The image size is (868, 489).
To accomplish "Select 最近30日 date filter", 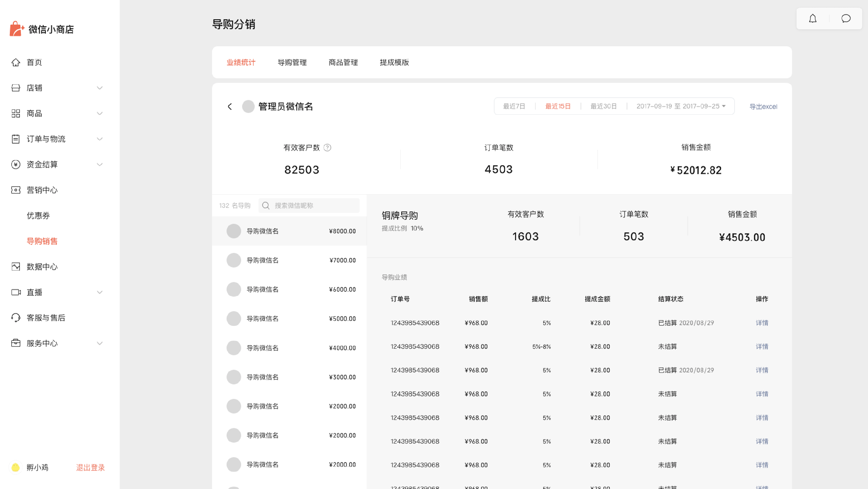I will [603, 106].
